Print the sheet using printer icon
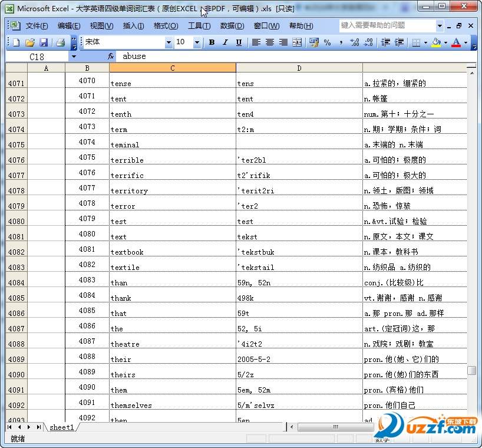This screenshot has height=448, width=482. [60, 42]
